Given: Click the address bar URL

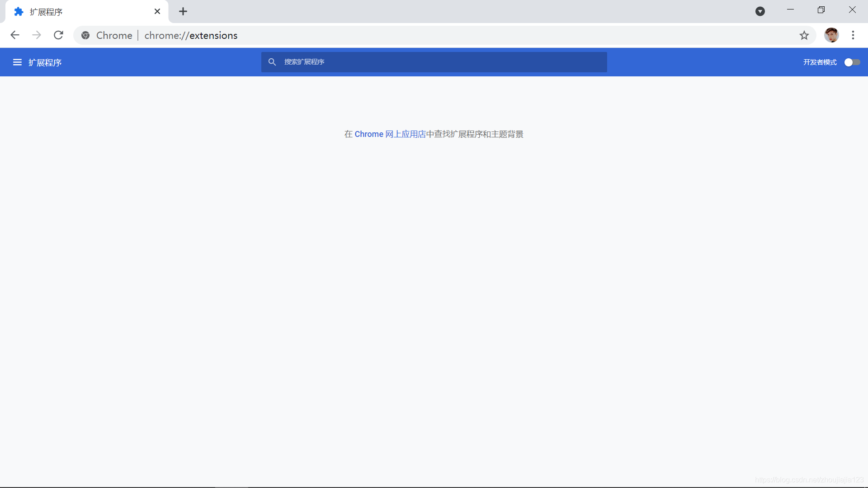Looking at the screenshot, I should 191,35.
